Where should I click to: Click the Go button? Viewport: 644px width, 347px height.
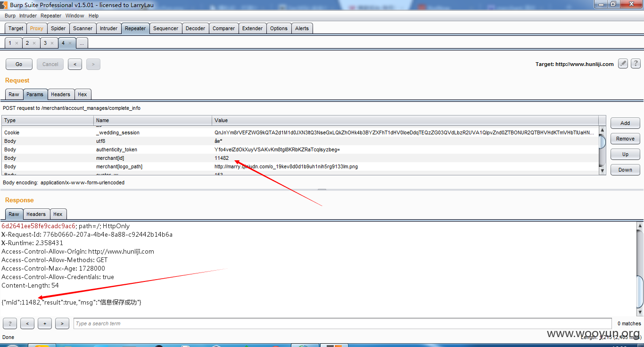pyautogui.click(x=19, y=64)
